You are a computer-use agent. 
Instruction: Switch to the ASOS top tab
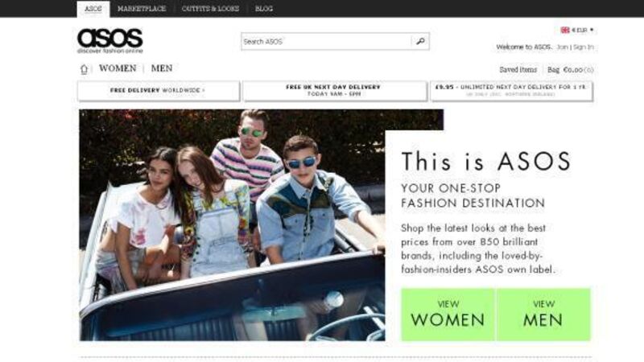click(93, 9)
